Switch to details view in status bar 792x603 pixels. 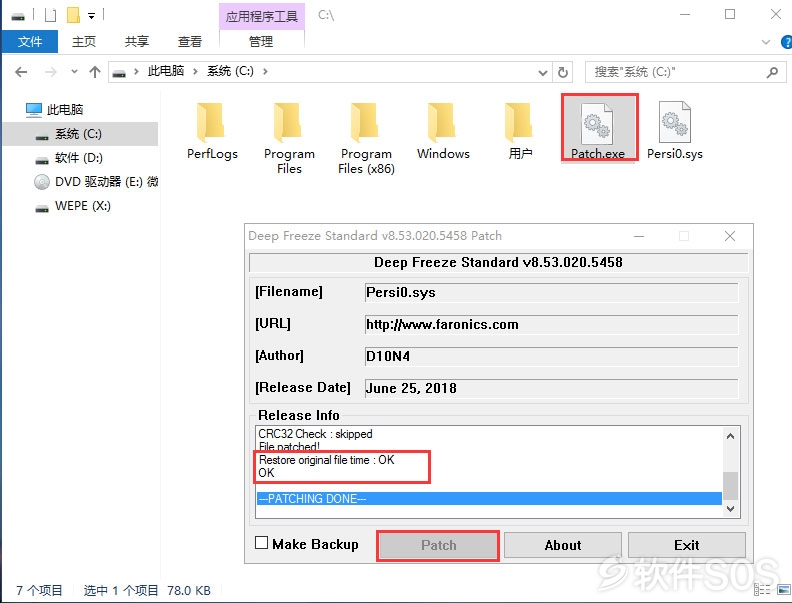click(762, 589)
